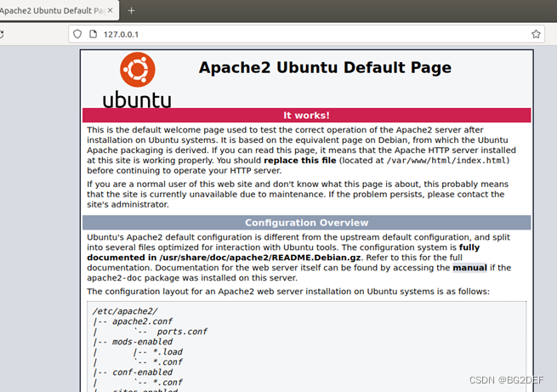Click the Apache2 Ubuntu Default Page heading
This screenshot has height=392, width=557.
tap(325, 67)
